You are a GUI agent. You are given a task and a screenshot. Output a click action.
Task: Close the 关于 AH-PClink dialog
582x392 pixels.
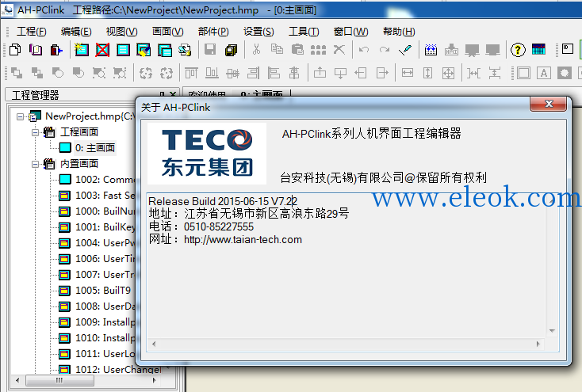[x=549, y=104]
